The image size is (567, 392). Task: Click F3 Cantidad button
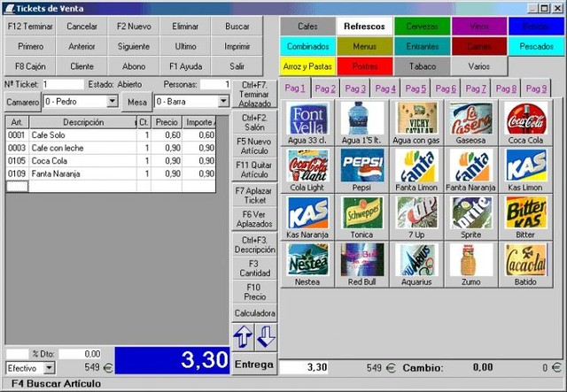click(254, 268)
